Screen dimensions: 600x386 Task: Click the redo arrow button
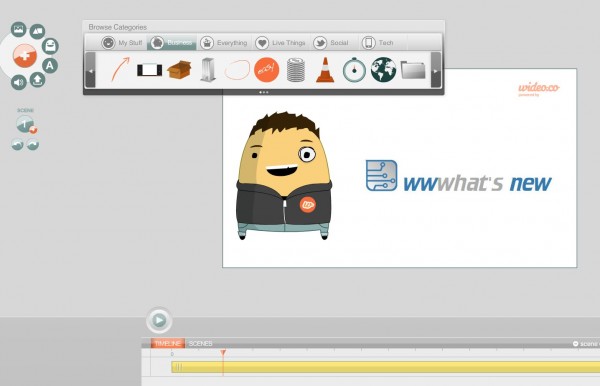click(x=33, y=145)
